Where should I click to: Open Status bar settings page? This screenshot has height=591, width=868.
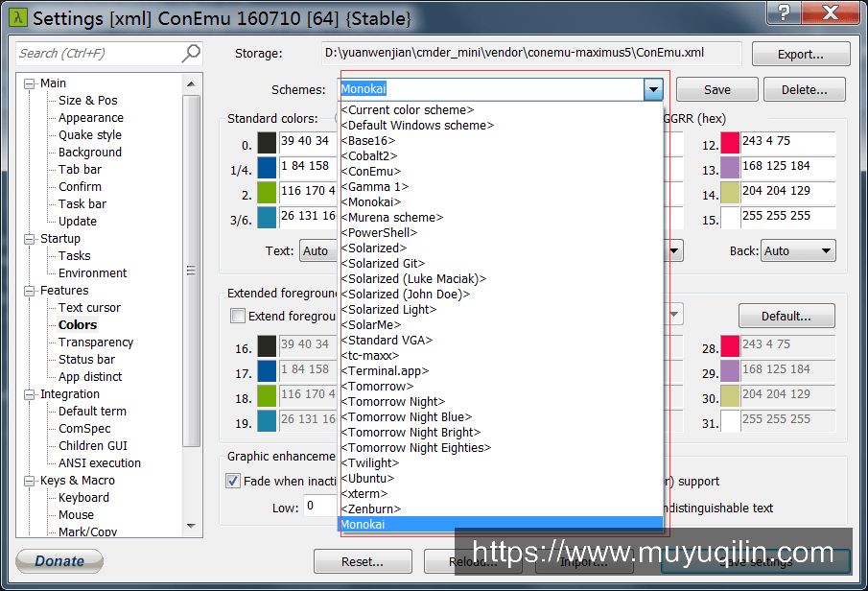tap(87, 360)
